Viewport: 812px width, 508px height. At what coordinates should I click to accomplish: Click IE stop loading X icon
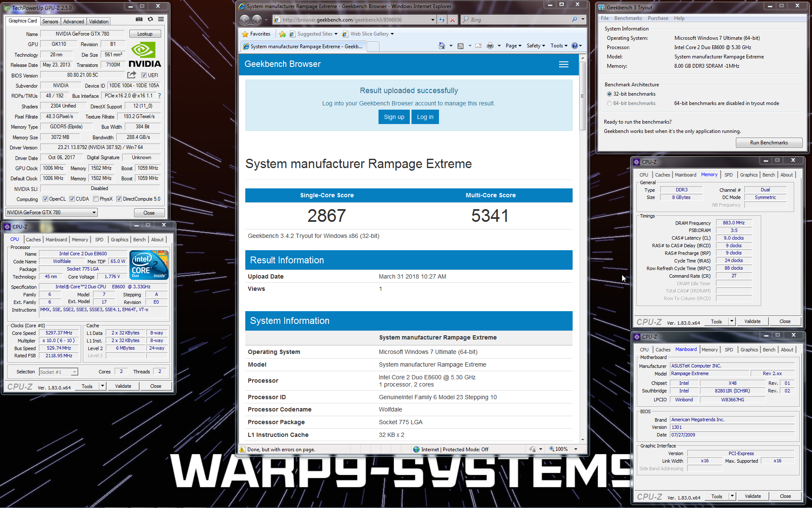(453, 19)
